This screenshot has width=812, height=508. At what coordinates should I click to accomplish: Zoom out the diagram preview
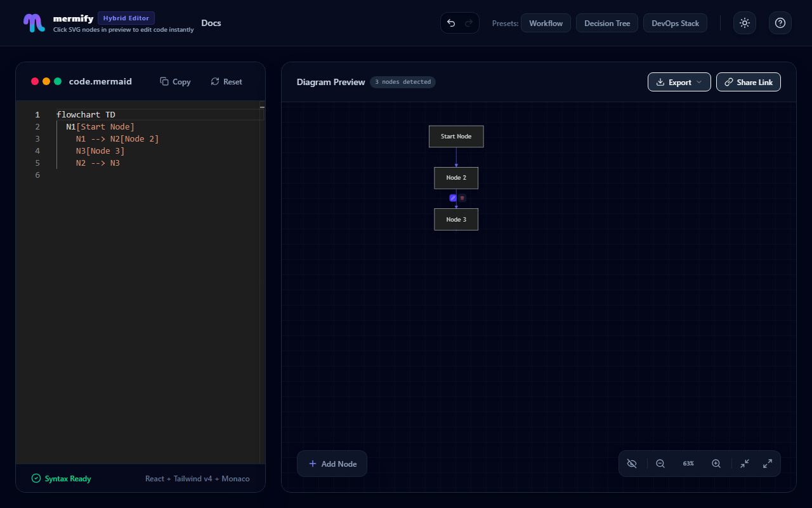point(660,464)
